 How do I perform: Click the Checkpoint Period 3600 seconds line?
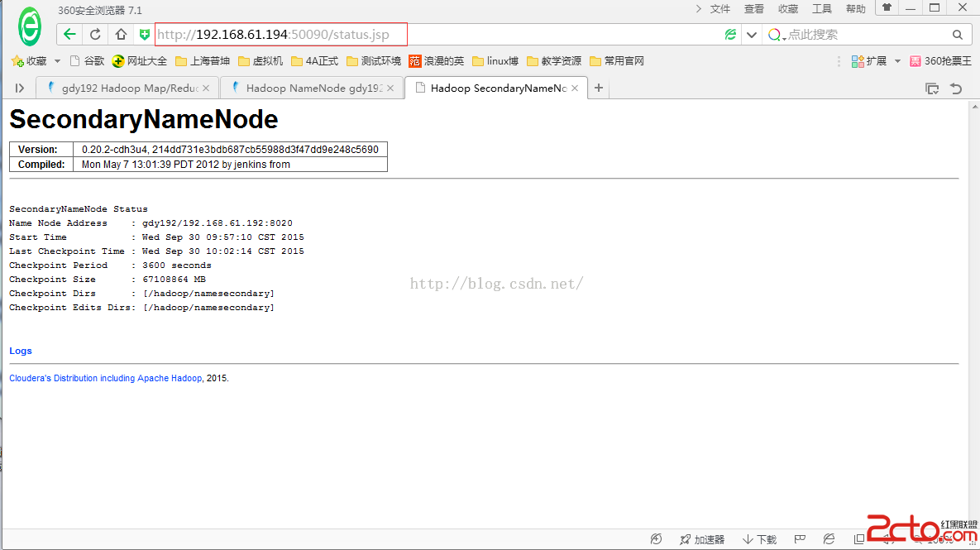[110, 265]
